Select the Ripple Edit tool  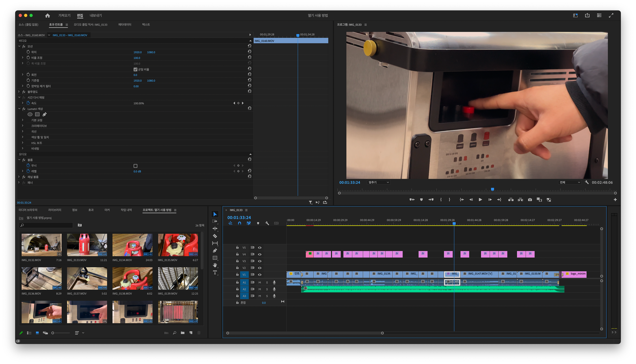point(215,228)
